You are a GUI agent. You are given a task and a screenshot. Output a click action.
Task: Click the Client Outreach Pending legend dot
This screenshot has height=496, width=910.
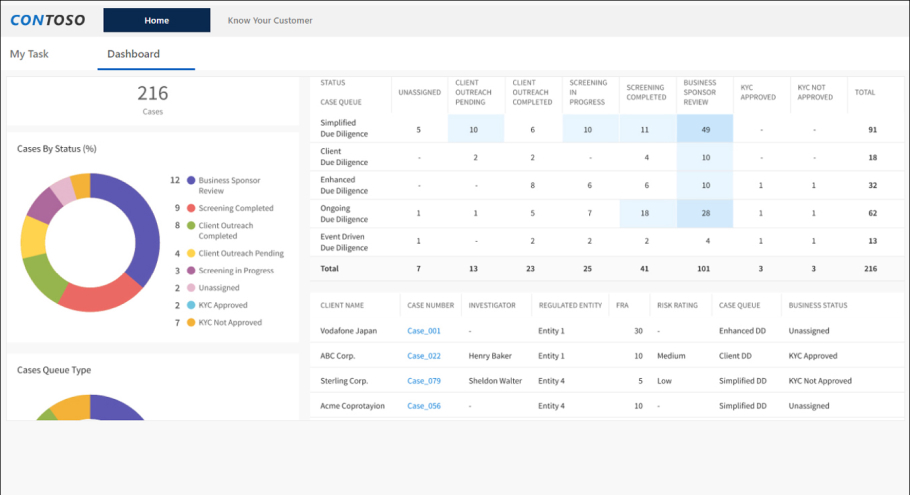point(190,254)
